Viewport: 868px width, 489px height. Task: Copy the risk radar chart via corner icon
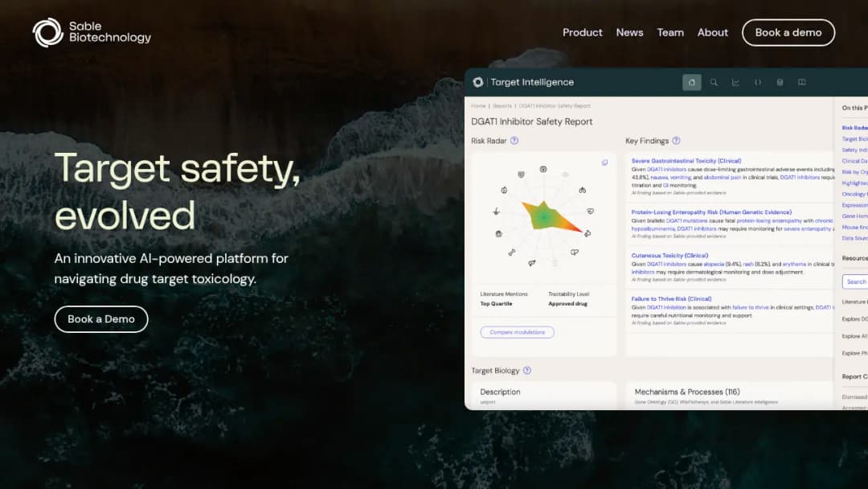[x=604, y=162]
